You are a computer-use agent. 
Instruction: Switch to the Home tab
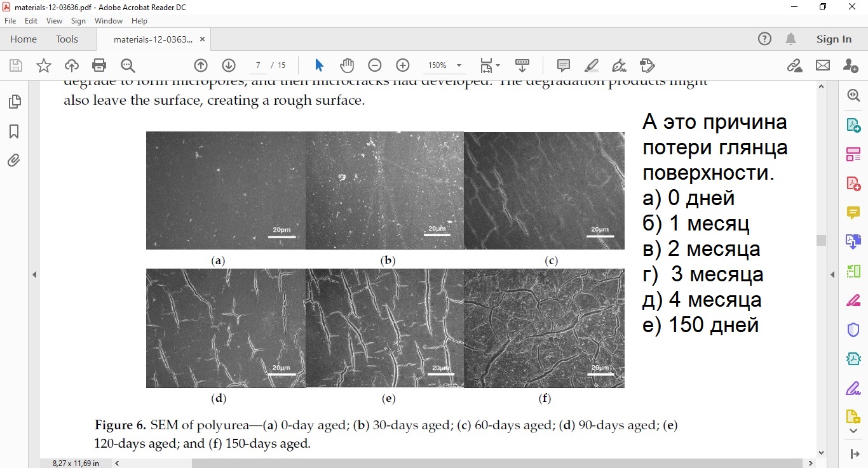(24, 39)
